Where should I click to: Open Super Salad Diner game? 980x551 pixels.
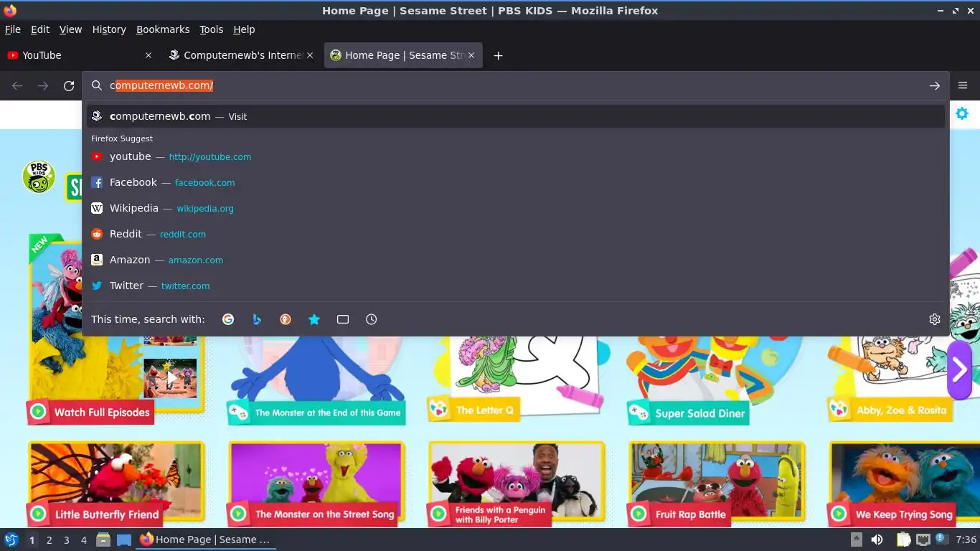pyautogui.click(x=717, y=380)
